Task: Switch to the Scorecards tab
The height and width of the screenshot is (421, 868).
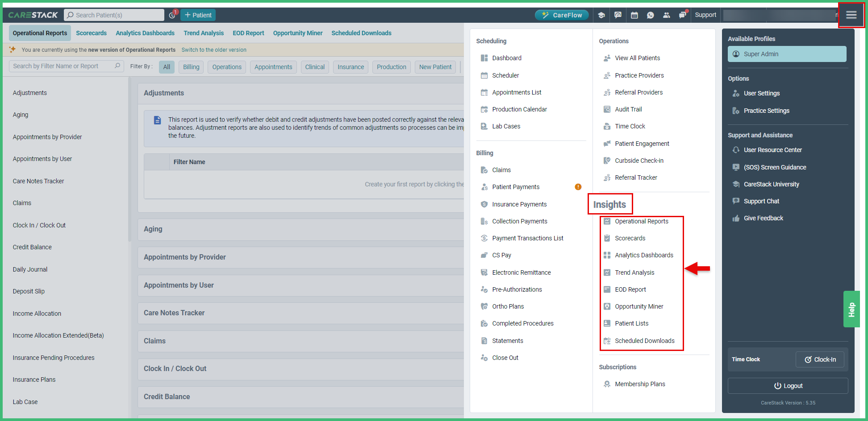Action: pos(91,33)
